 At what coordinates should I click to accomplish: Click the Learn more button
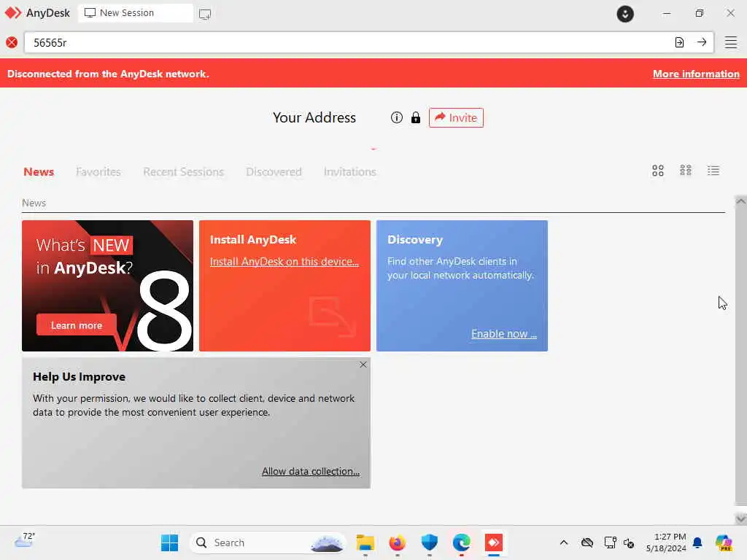(76, 325)
